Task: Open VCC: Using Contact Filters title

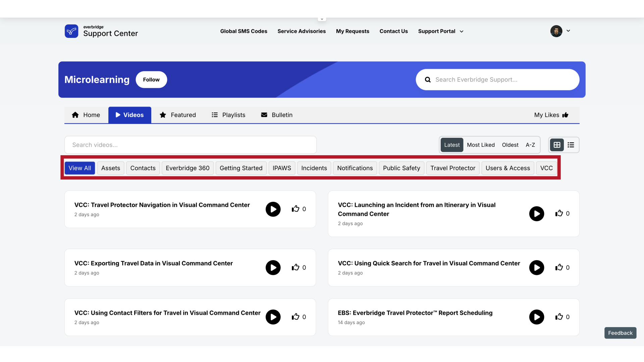Action: point(167,313)
